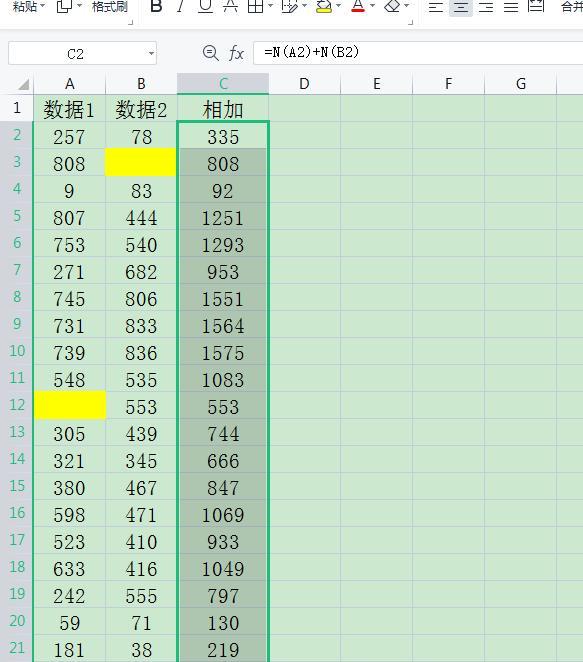
Task: Align text left
Action: coord(436,7)
